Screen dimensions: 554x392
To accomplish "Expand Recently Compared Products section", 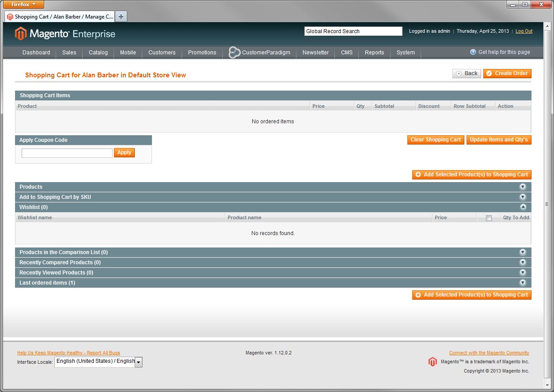I will pyautogui.click(x=523, y=263).
